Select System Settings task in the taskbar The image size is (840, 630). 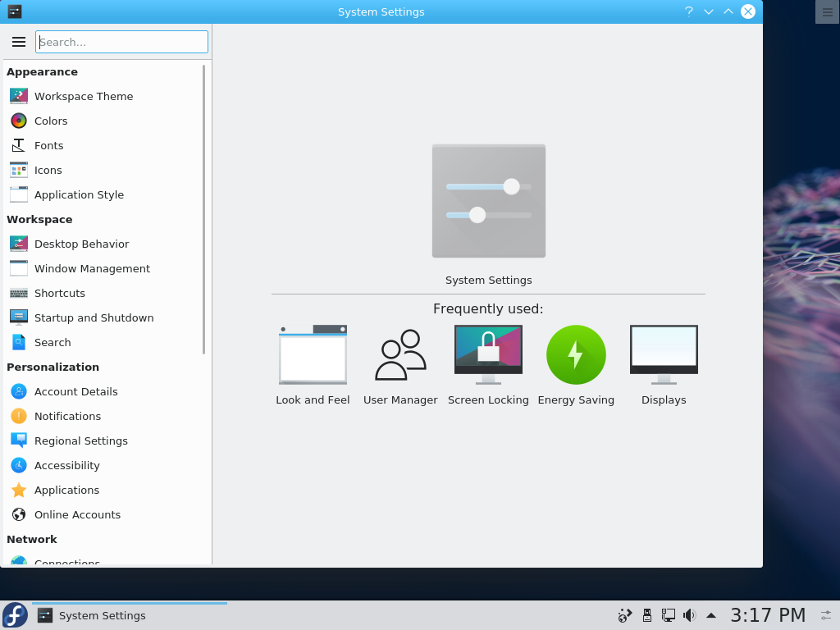(x=130, y=615)
